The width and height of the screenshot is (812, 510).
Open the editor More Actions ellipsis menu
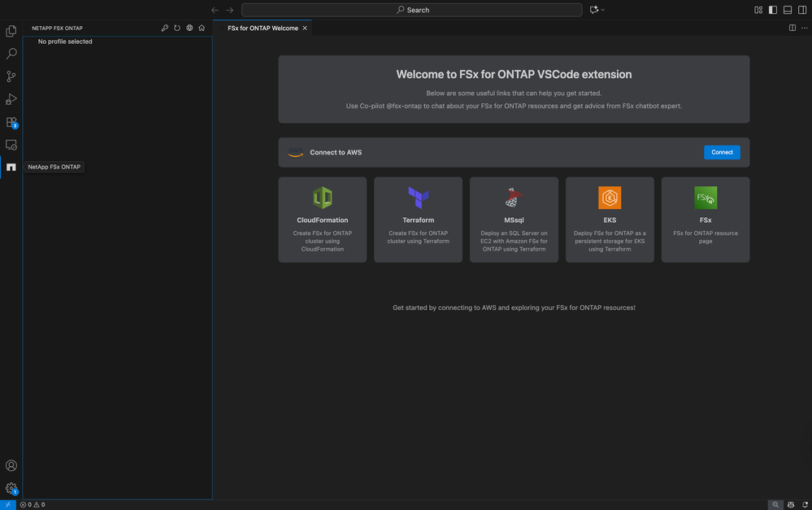pyautogui.click(x=805, y=28)
